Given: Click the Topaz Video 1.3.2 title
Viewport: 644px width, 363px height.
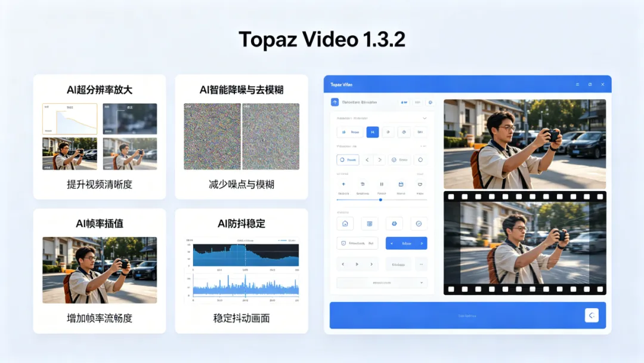Looking at the screenshot, I should (322, 39).
